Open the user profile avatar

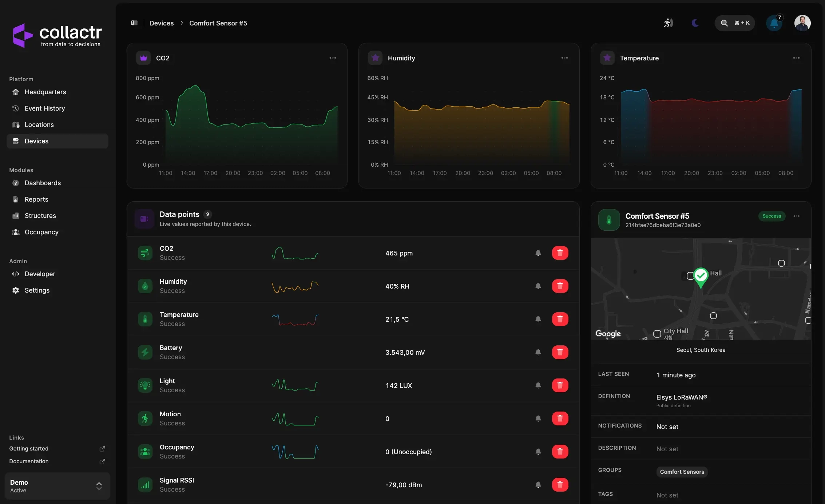[802, 23]
